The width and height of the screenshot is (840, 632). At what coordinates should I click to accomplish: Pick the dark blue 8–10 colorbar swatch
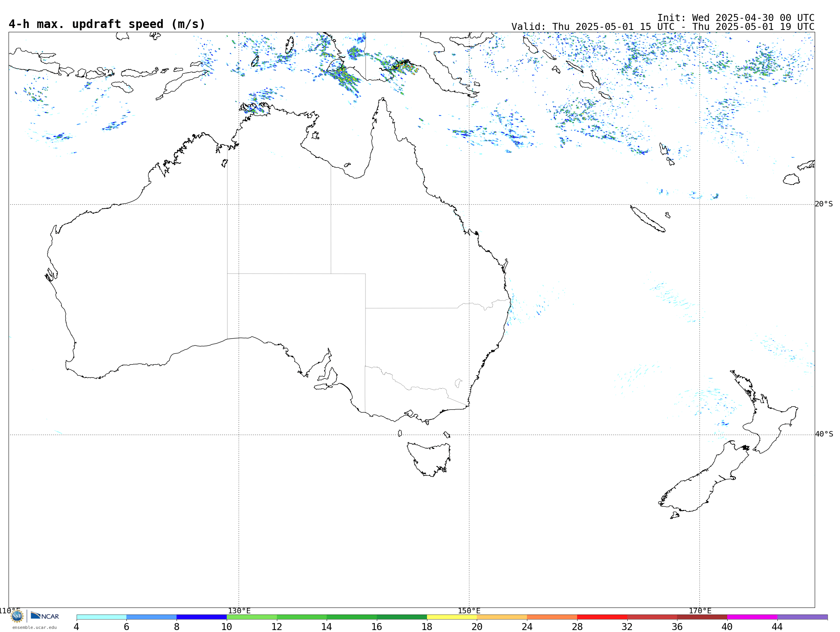pyautogui.click(x=201, y=617)
